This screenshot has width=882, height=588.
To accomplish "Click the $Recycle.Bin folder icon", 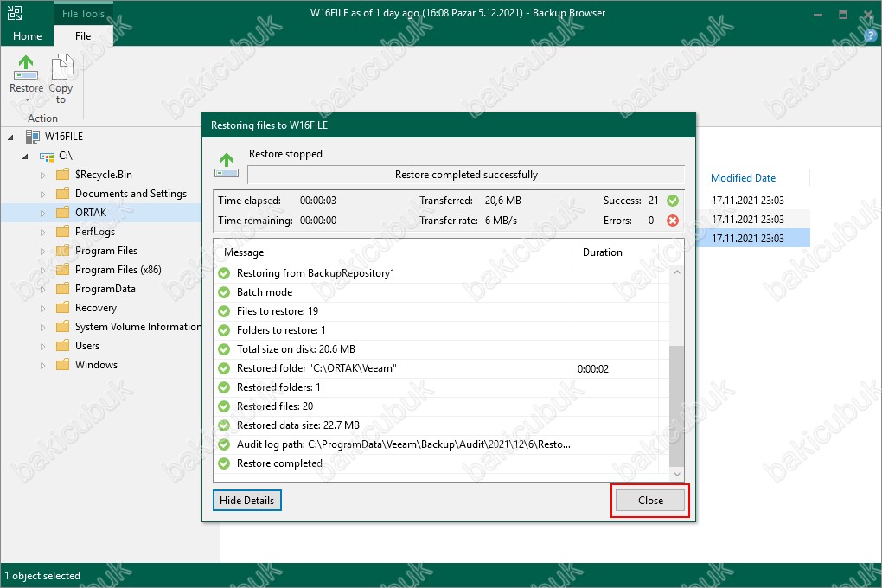I will (63, 175).
